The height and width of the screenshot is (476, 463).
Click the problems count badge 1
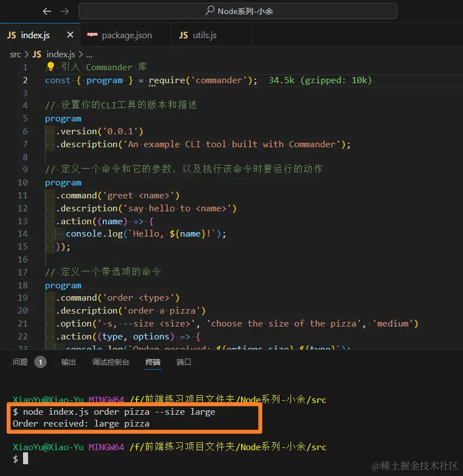coord(40,362)
